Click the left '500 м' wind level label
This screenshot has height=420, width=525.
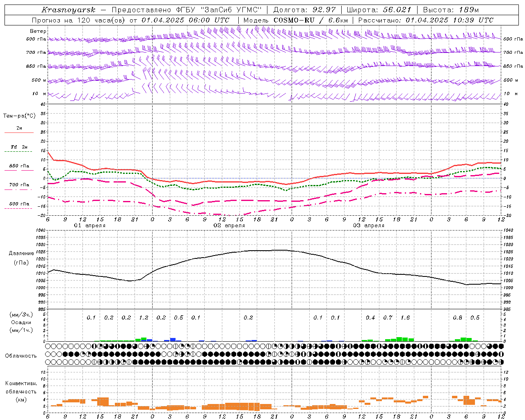click(x=39, y=80)
